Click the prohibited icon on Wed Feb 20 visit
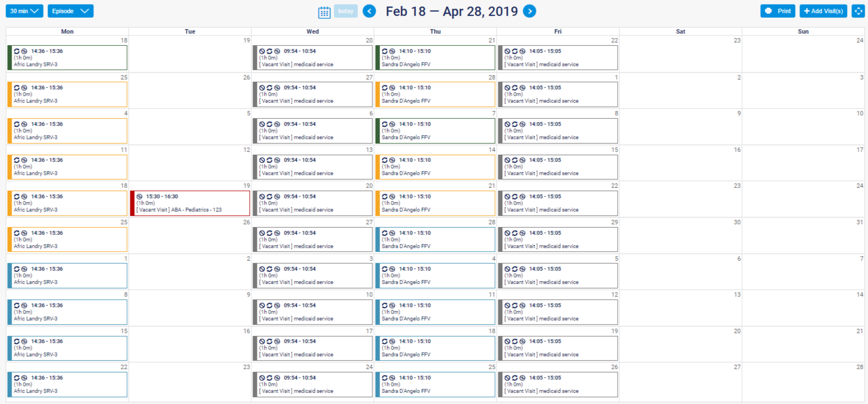The height and width of the screenshot is (404, 868). (x=262, y=51)
